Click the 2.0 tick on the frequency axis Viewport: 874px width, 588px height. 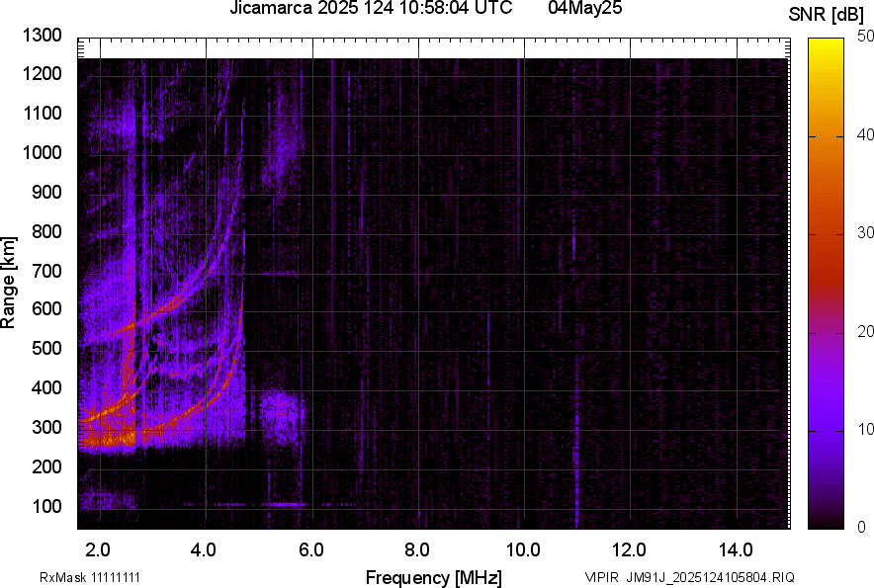[98, 549]
